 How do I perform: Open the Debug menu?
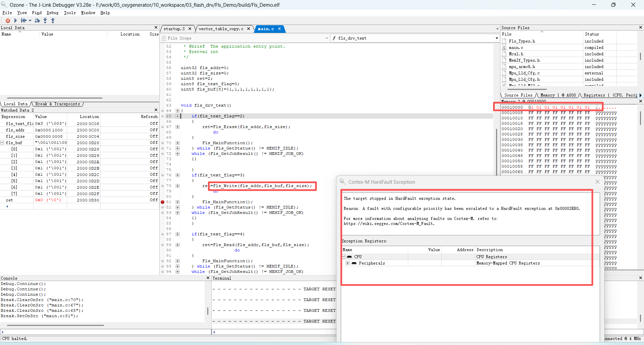click(52, 13)
